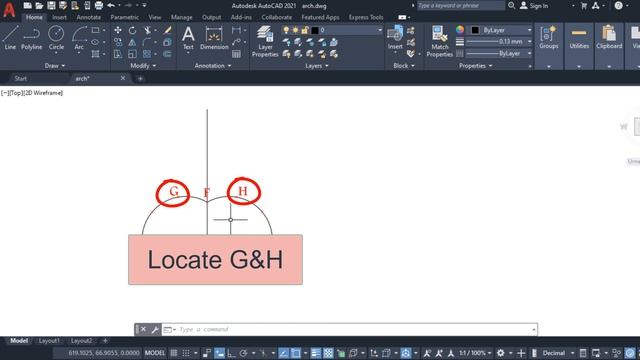Image resolution: width=640 pixels, height=360 pixels.
Task: Switch to the Layout1 tab
Action: click(49, 341)
